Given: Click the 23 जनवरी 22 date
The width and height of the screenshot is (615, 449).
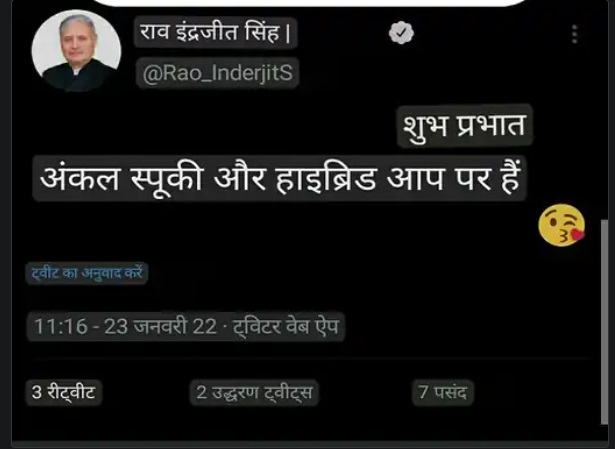Looking at the screenshot, I should point(160,327).
